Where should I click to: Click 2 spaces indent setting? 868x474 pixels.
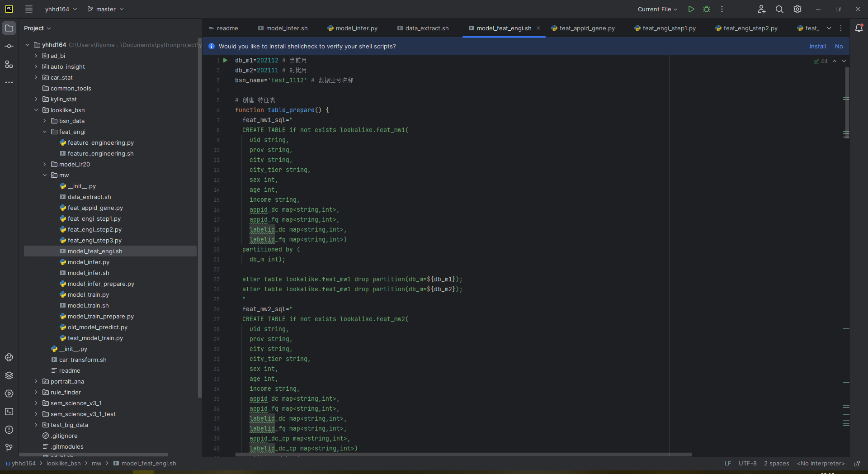777,464
